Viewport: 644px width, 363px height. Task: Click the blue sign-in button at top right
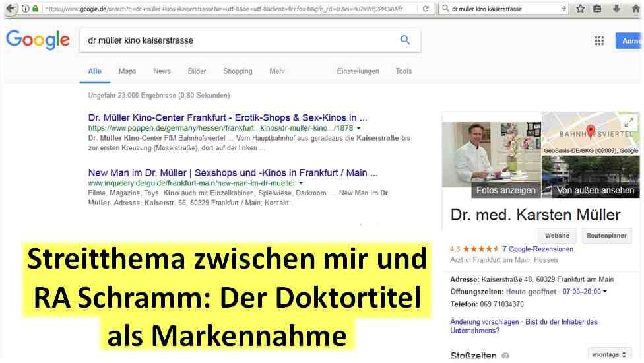point(629,41)
